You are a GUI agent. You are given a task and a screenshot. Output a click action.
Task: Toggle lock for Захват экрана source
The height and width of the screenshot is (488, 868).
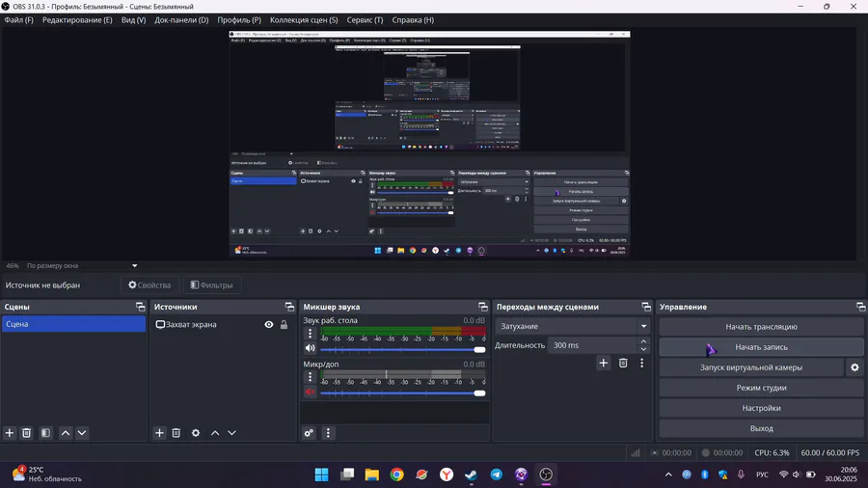point(284,325)
